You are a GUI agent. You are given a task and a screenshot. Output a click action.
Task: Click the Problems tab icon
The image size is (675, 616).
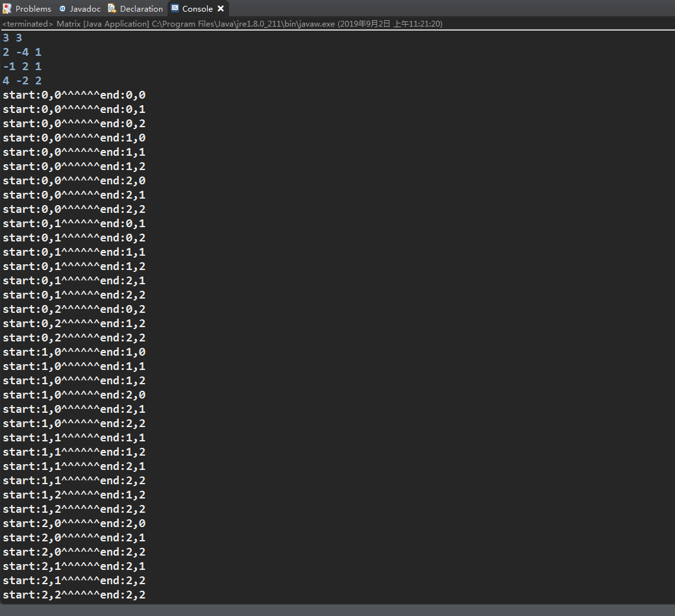point(7,8)
